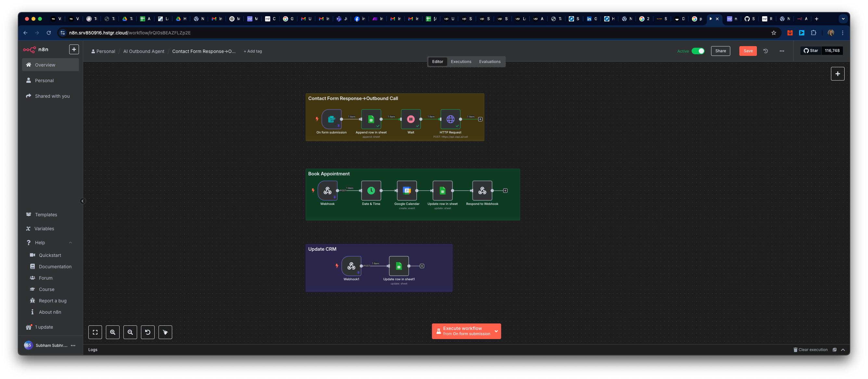Open the On form submission node
The height and width of the screenshot is (379, 868).
point(331,119)
